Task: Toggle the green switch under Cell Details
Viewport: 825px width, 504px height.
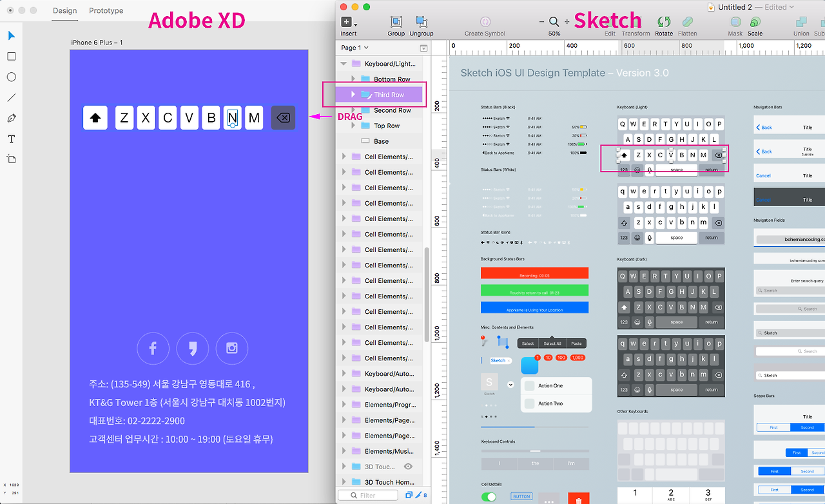Action: pyautogui.click(x=489, y=497)
